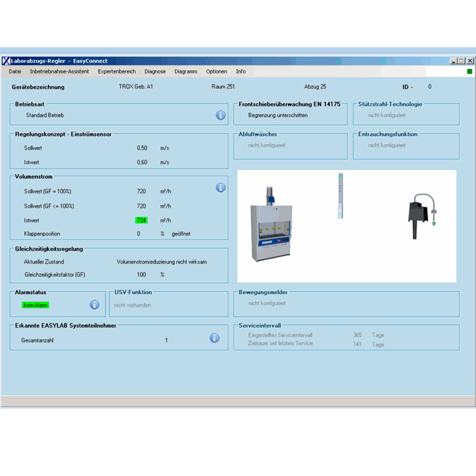Open the Diagnose menu

pyautogui.click(x=155, y=71)
